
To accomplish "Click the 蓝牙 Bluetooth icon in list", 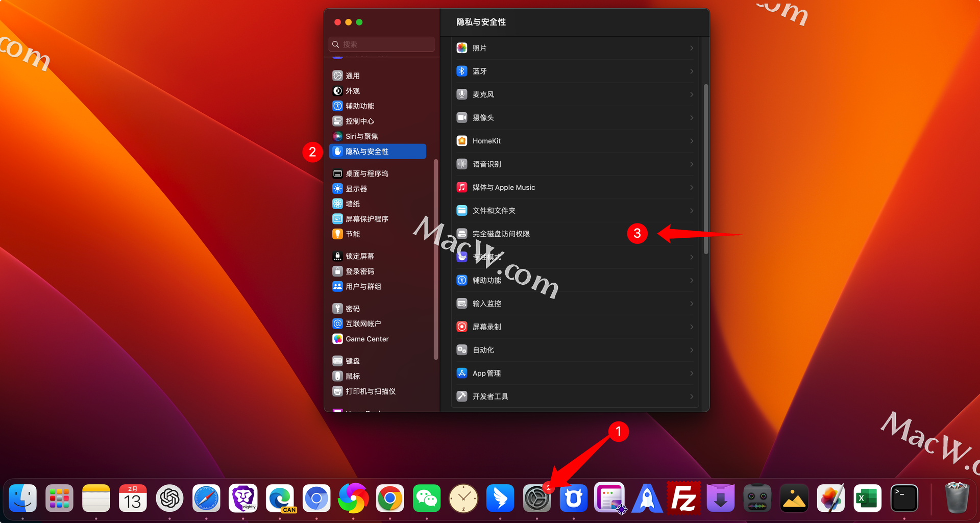I will (x=462, y=71).
